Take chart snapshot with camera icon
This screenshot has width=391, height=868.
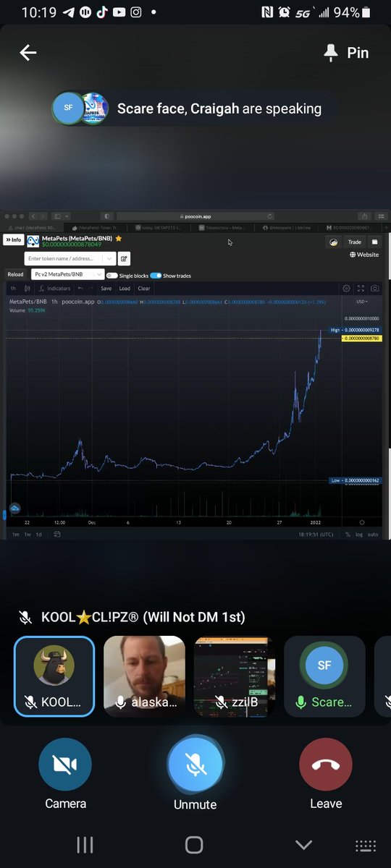[374, 288]
